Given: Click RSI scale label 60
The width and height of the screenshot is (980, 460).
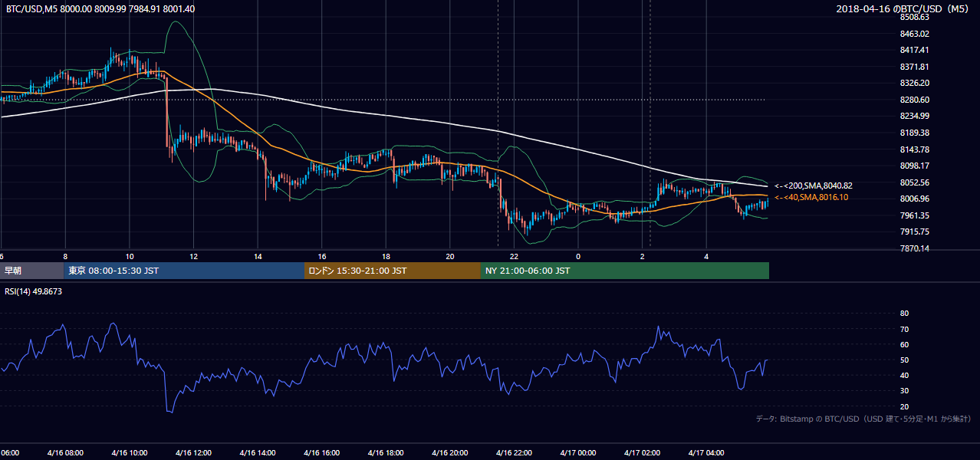Looking at the screenshot, I should tap(905, 344).
